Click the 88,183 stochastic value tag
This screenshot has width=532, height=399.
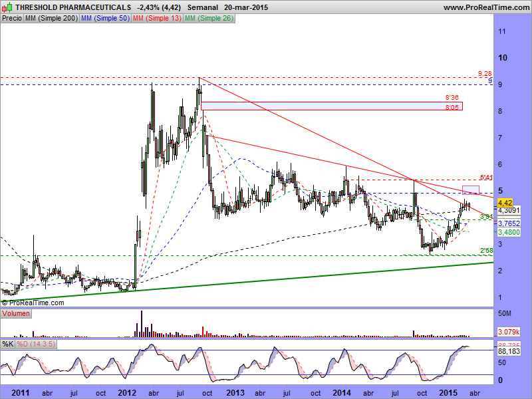point(509,351)
